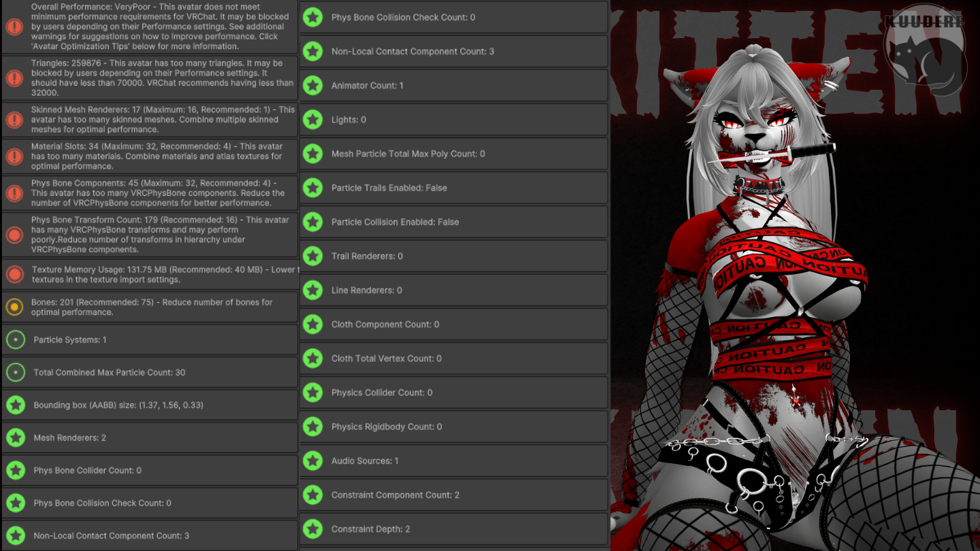Image resolution: width=980 pixels, height=551 pixels.
Task: Click the Mesh Renderers: 2 stat row
Action: click(150, 437)
